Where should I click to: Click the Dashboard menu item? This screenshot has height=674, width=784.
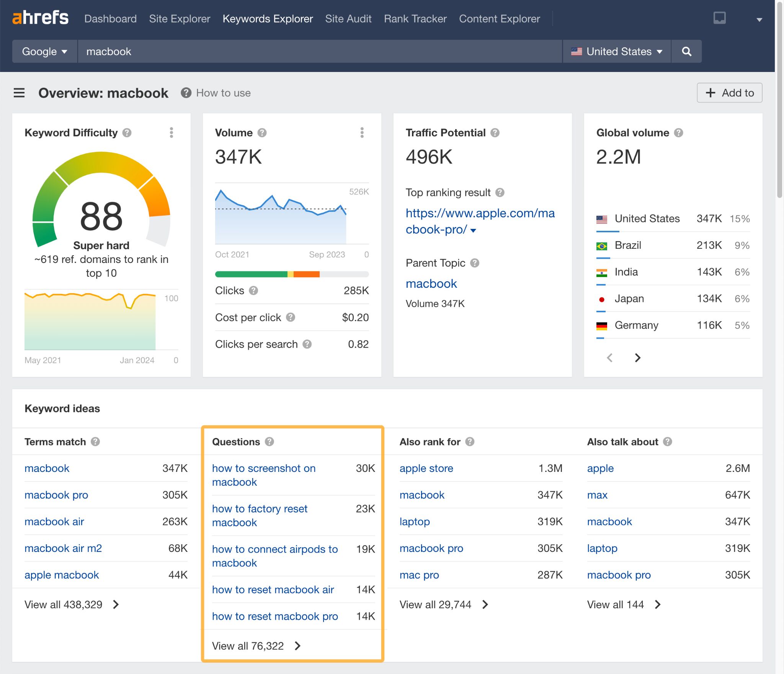pyautogui.click(x=110, y=19)
